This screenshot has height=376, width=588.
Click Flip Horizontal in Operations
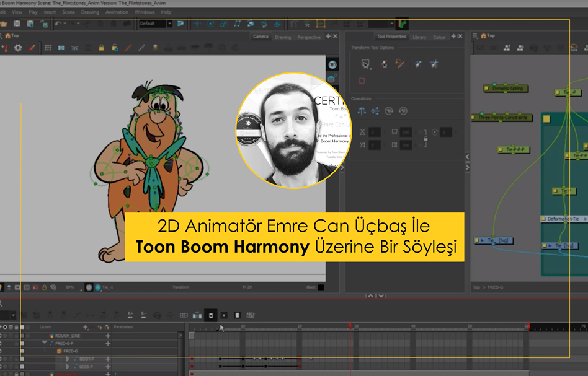coord(362,111)
